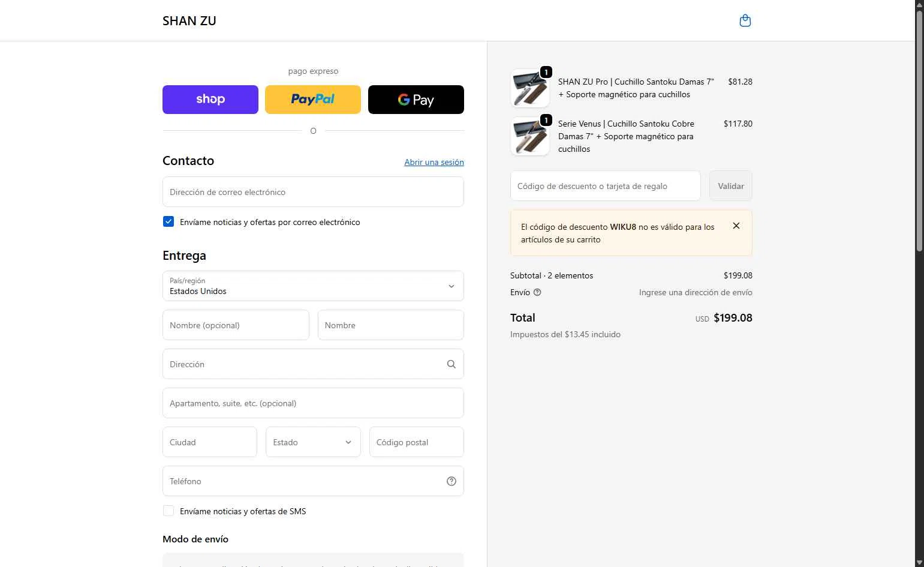Viewport: 924px width, 567px height.
Task: Open the help icon in Teléfono field
Action: pos(452,481)
